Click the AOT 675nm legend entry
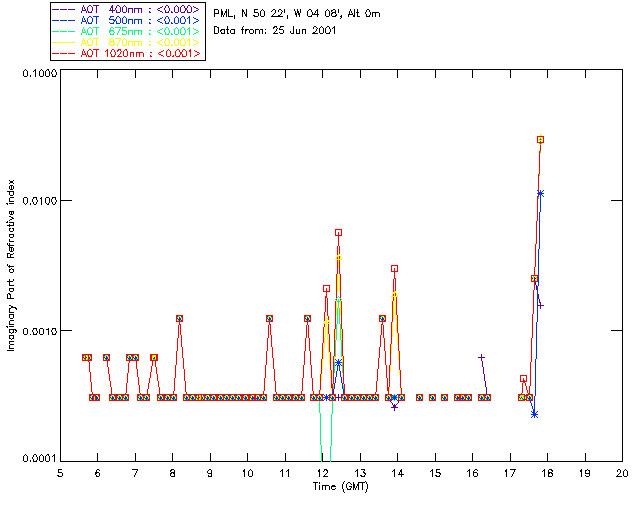The width and height of the screenshot is (640, 512). coord(128,31)
